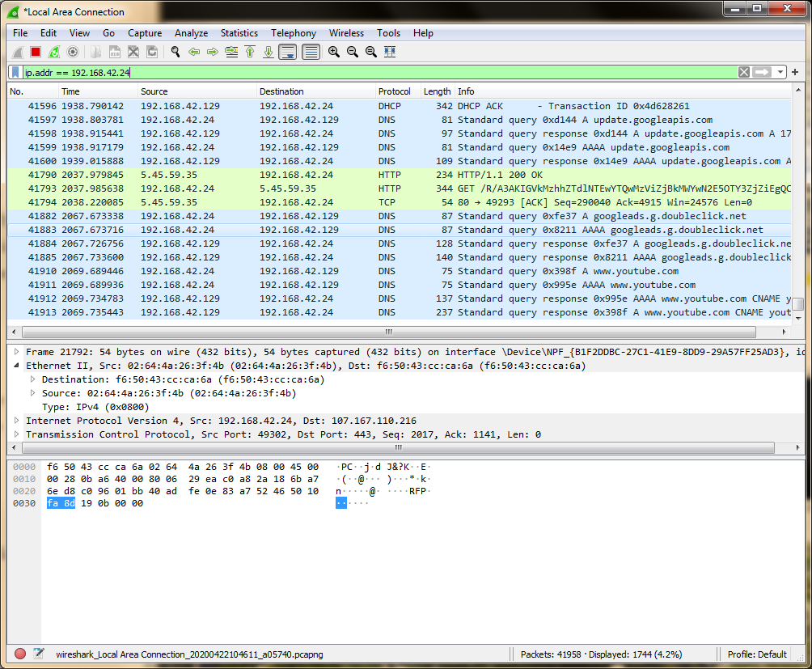The image size is (812, 669).
Task: Sort by Source column header
Action: (198, 91)
